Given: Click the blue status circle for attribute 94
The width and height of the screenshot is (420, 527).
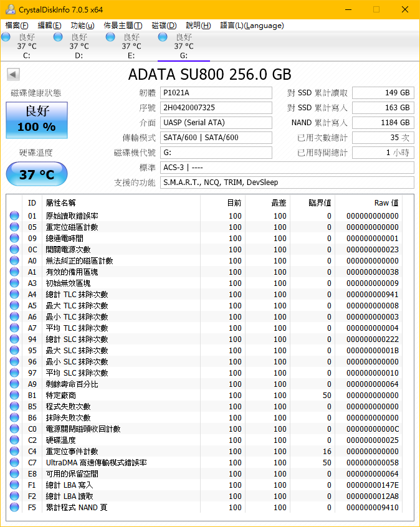Looking at the screenshot, I should [14, 339].
